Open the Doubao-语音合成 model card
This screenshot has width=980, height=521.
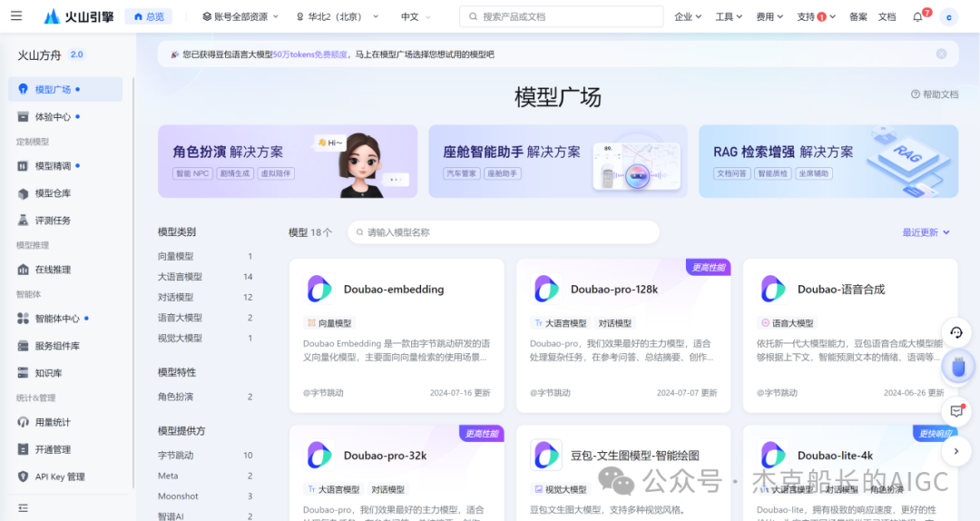click(x=850, y=336)
